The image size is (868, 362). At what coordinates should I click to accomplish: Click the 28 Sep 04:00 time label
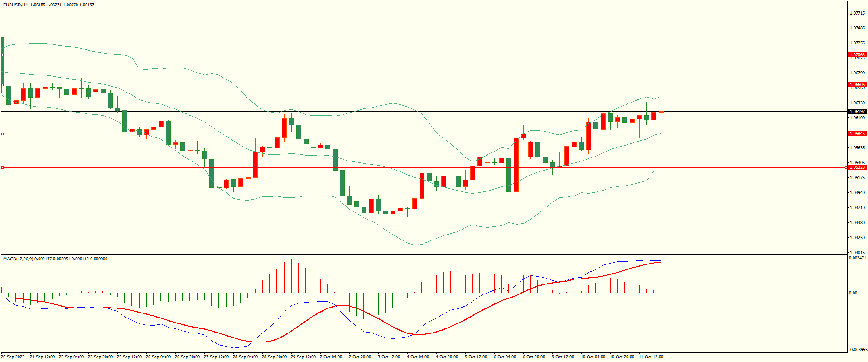click(x=245, y=357)
